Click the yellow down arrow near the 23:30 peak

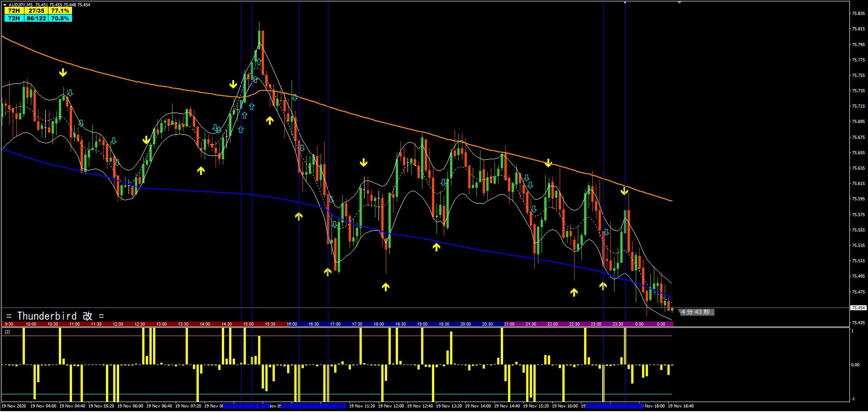click(624, 191)
